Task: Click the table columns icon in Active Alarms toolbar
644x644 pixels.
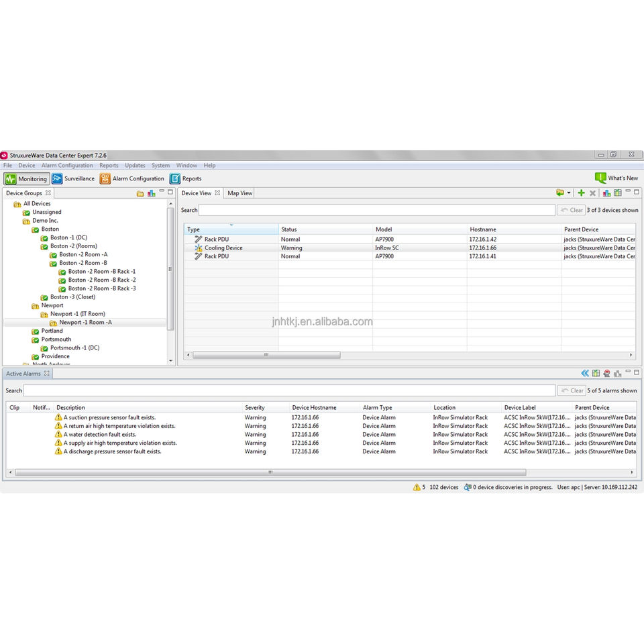Action: click(596, 373)
